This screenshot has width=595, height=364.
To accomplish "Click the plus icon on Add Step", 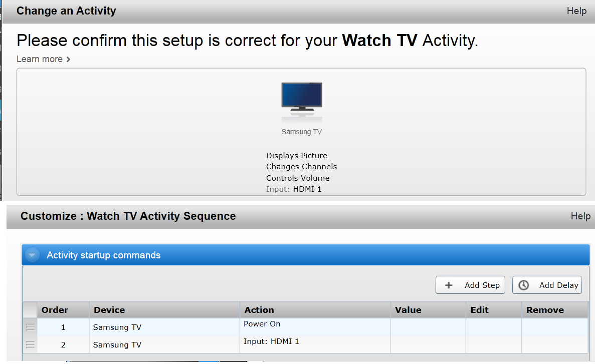I will tap(449, 285).
